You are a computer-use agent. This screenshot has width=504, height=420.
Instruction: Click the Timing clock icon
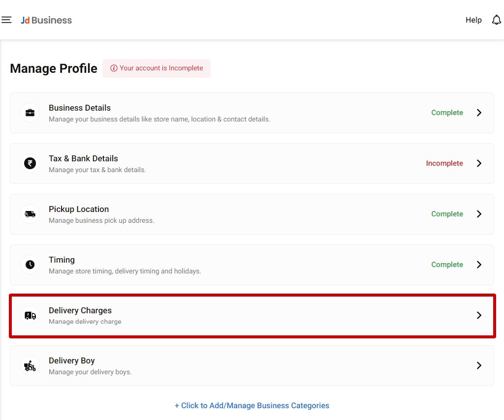point(30,265)
